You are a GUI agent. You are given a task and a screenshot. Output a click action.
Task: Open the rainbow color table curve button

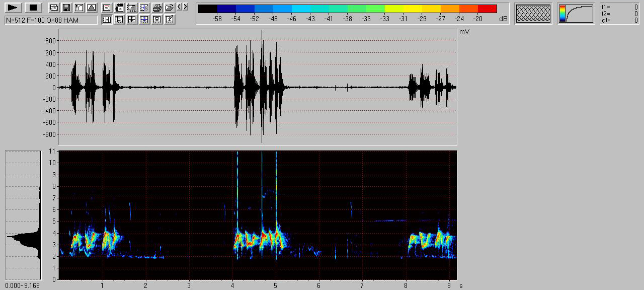click(577, 14)
